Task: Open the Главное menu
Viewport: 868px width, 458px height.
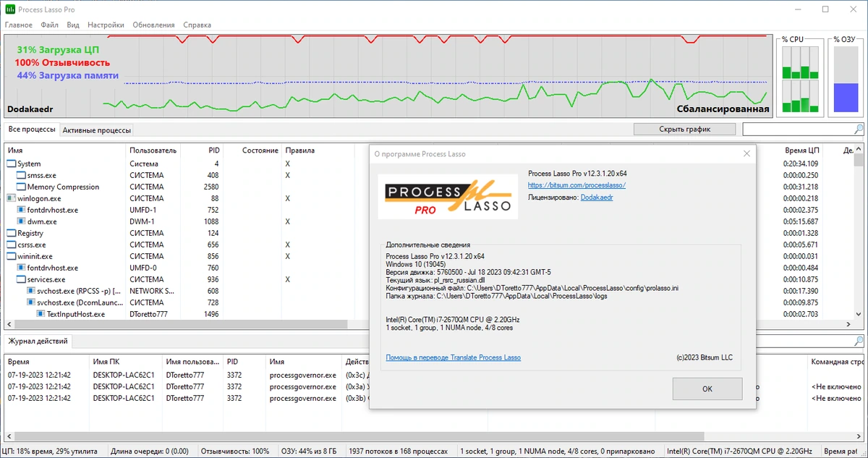Action: pyautogui.click(x=19, y=25)
